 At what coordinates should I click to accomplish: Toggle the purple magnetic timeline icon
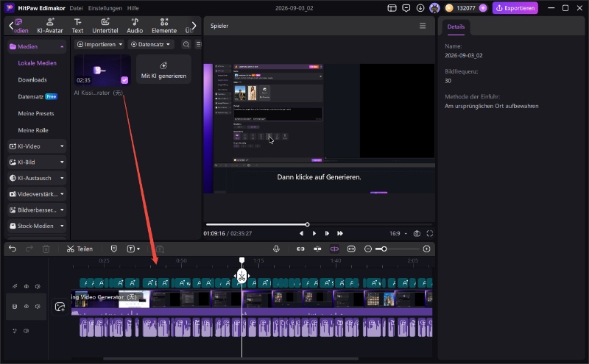[334, 249]
